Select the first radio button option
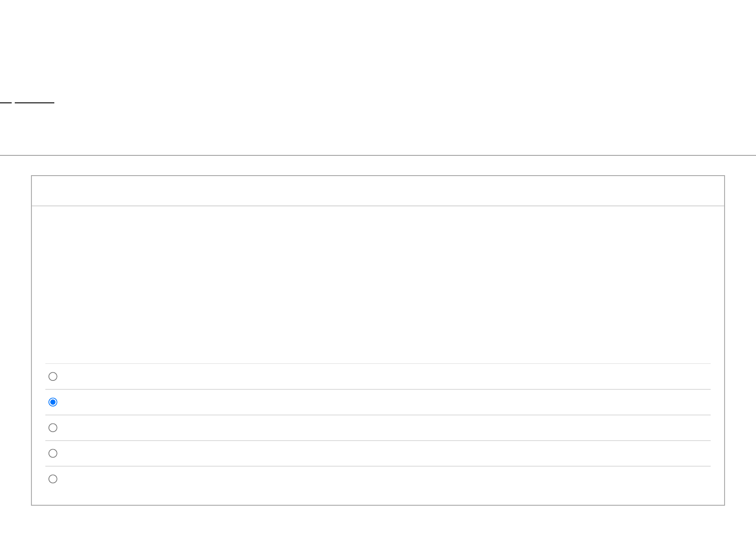756x534 pixels. (x=53, y=376)
